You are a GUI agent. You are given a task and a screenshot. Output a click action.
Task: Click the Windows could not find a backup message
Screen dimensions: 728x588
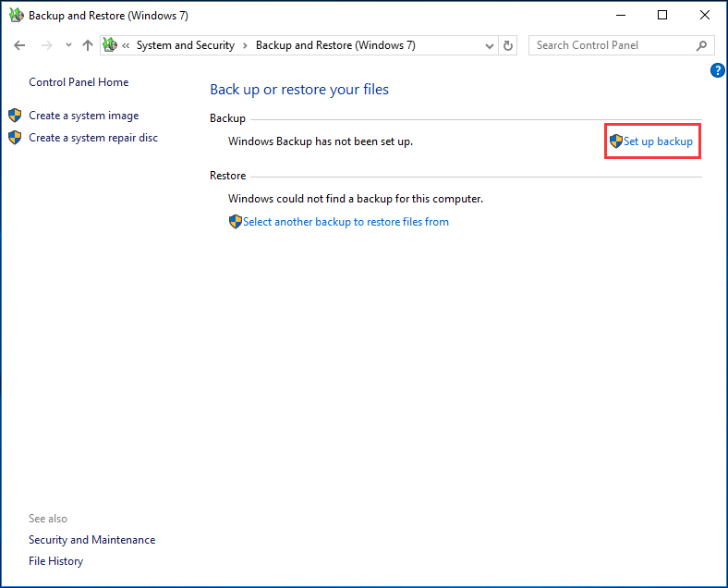click(x=356, y=199)
